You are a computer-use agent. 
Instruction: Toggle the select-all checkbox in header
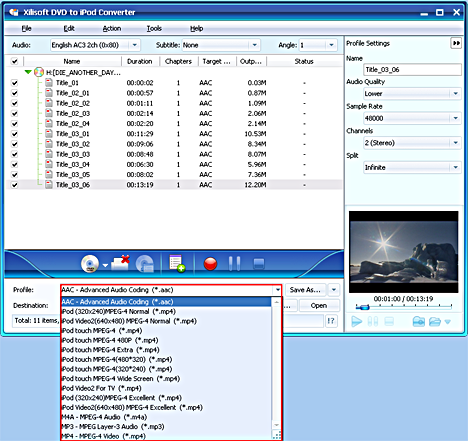point(14,61)
